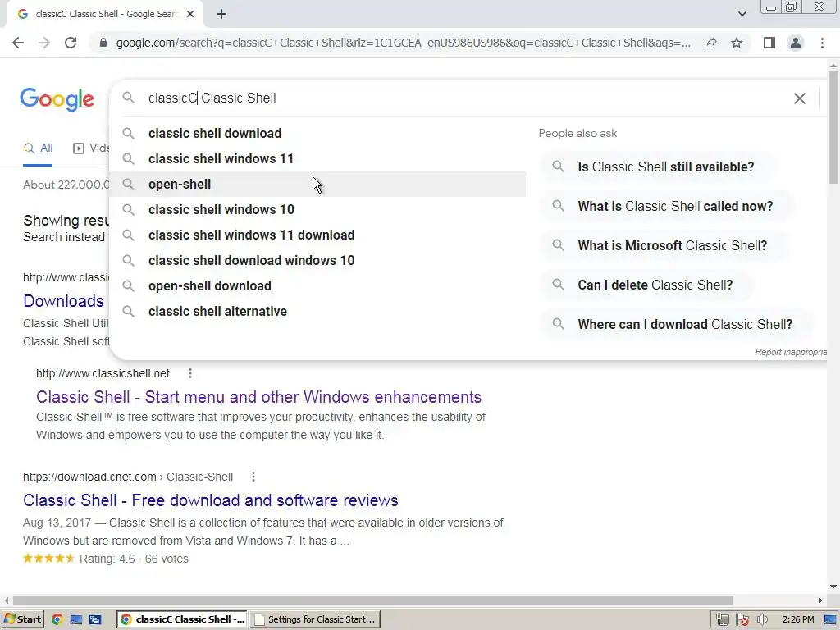Viewport: 840px width, 630px height.
Task: Open 'Classic Shell - Start menu' result
Action: (258, 397)
